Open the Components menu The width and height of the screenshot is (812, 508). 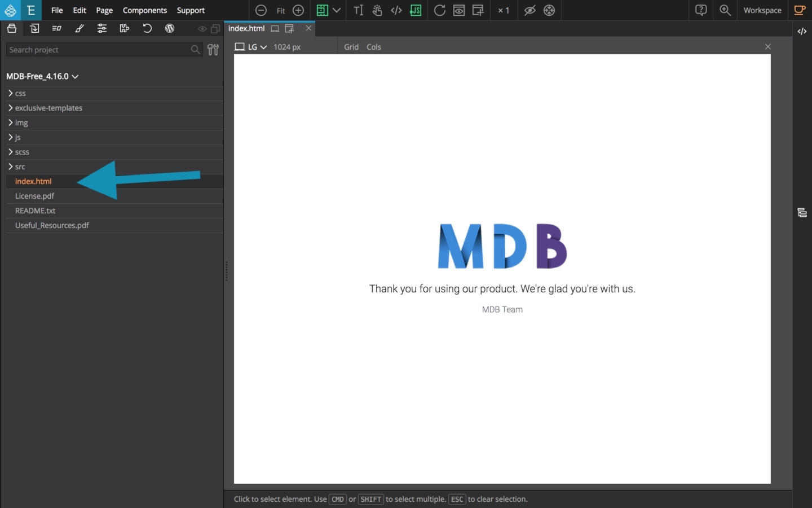point(145,10)
